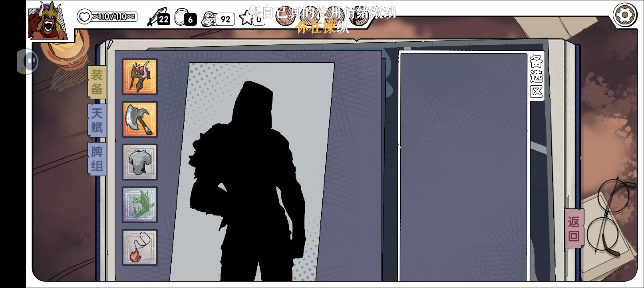Switch to the 天赋 talent tab
This screenshot has width=644, height=288.
[97, 120]
